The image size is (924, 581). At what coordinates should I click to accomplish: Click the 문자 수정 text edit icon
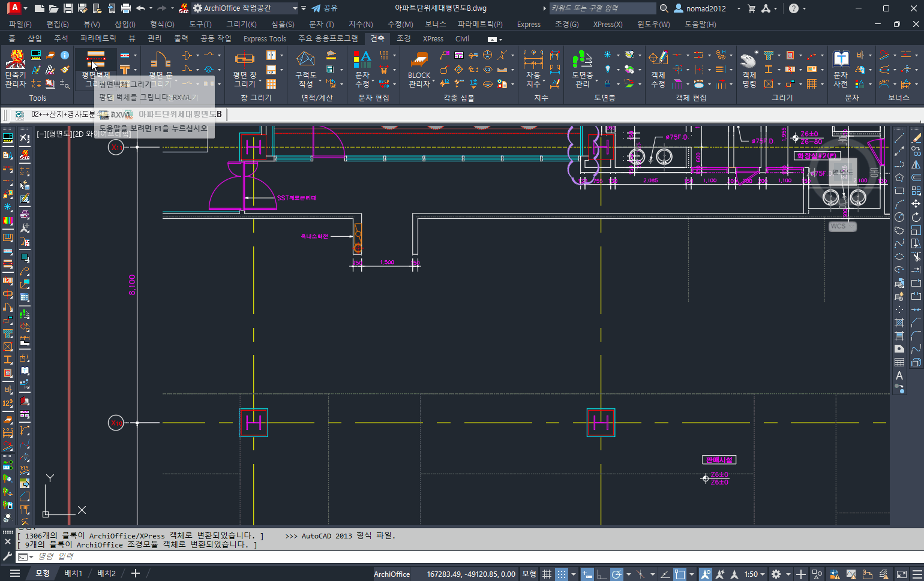click(362, 60)
